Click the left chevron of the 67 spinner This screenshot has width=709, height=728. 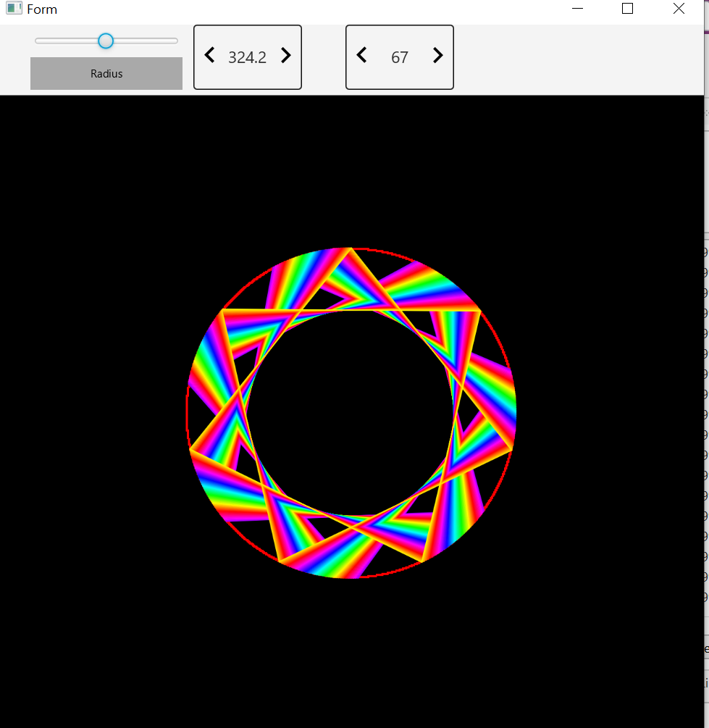coord(361,55)
